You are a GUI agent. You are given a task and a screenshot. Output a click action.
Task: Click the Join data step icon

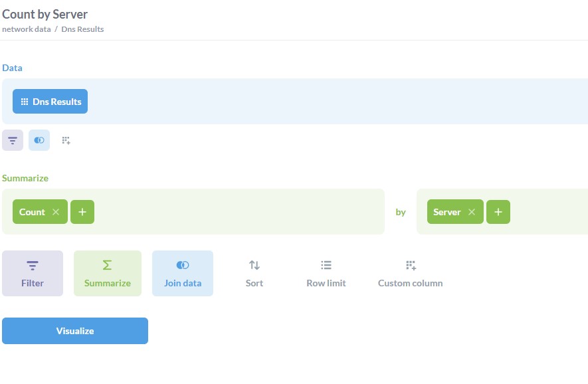(182, 272)
